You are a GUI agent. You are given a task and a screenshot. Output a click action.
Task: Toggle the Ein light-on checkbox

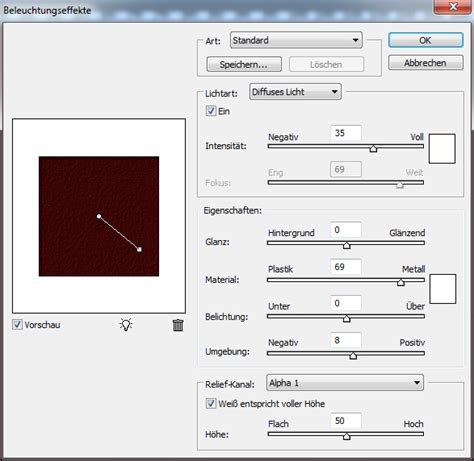pyautogui.click(x=211, y=111)
